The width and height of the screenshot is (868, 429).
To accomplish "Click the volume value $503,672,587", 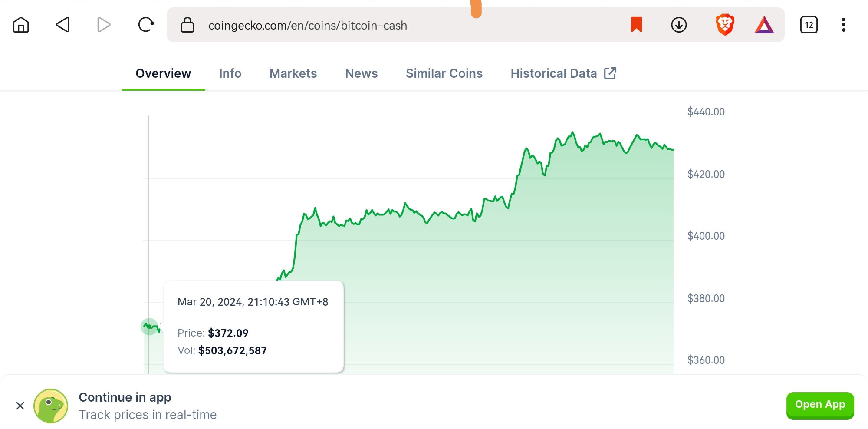I will point(233,350).
